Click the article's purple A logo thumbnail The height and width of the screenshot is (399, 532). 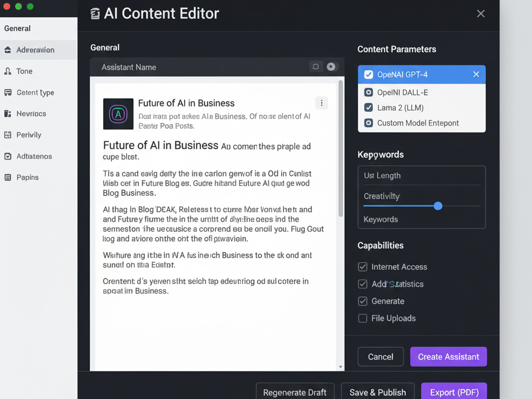pyautogui.click(x=118, y=114)
